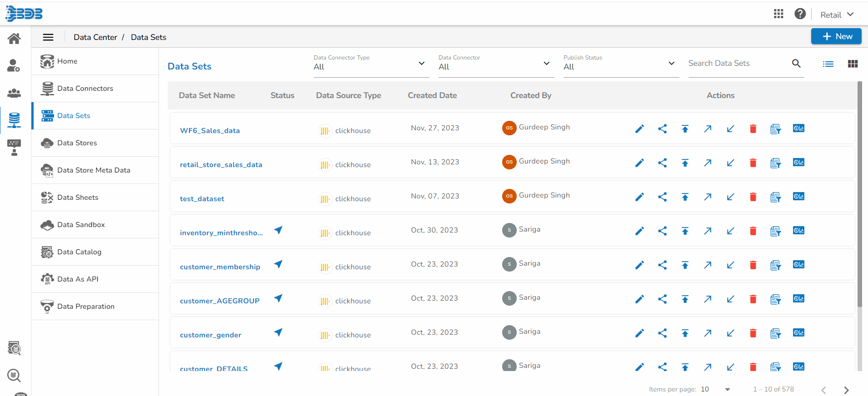
Task: Click the down-left arrow icon for customer_AGEGROUP
Action: (730, 299)
